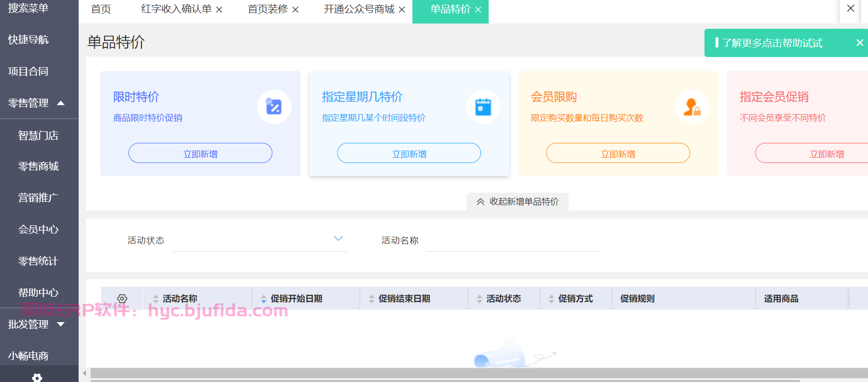Sort table by 促销结束日期 column

tap(372, 299)
